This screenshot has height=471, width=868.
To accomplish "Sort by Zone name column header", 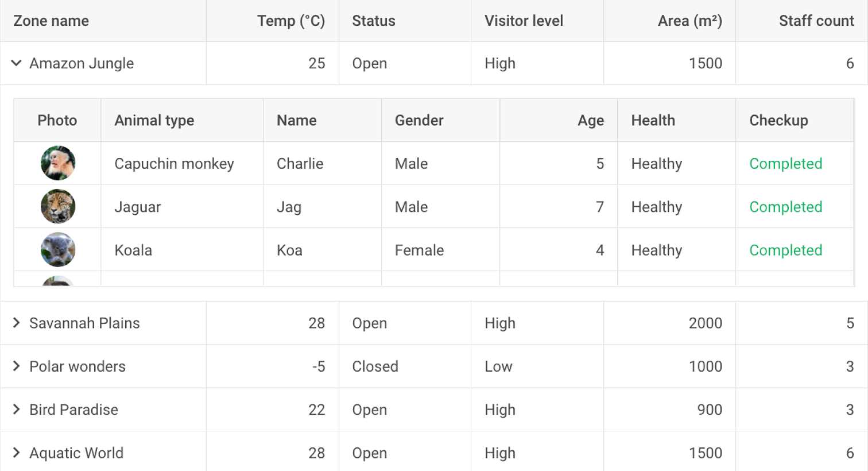I will click(x=103, y=21).
